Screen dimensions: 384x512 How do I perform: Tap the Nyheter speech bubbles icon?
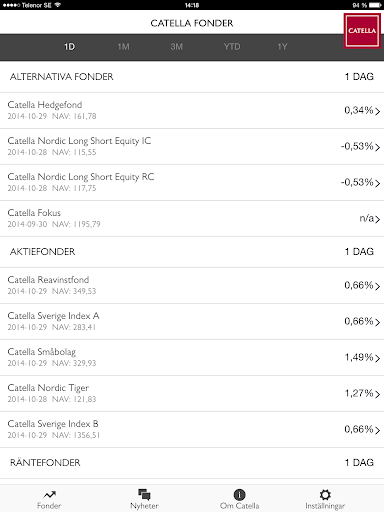144,494
